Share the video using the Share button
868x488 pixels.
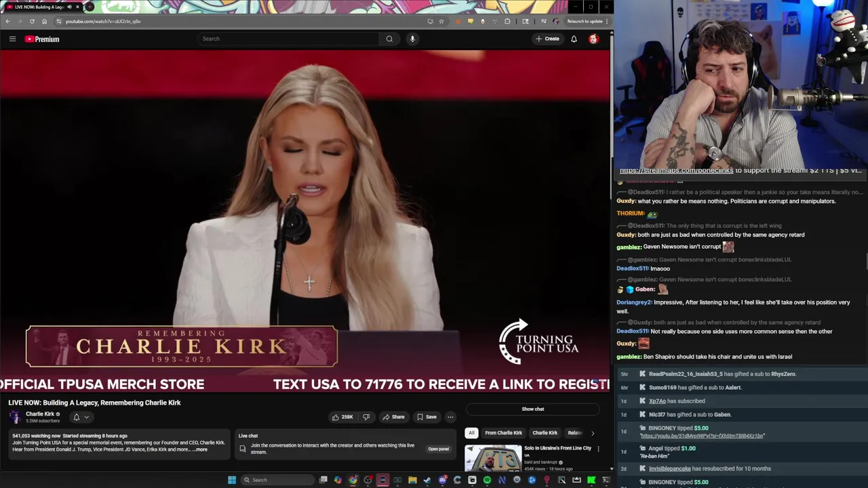tap(393, 417)
